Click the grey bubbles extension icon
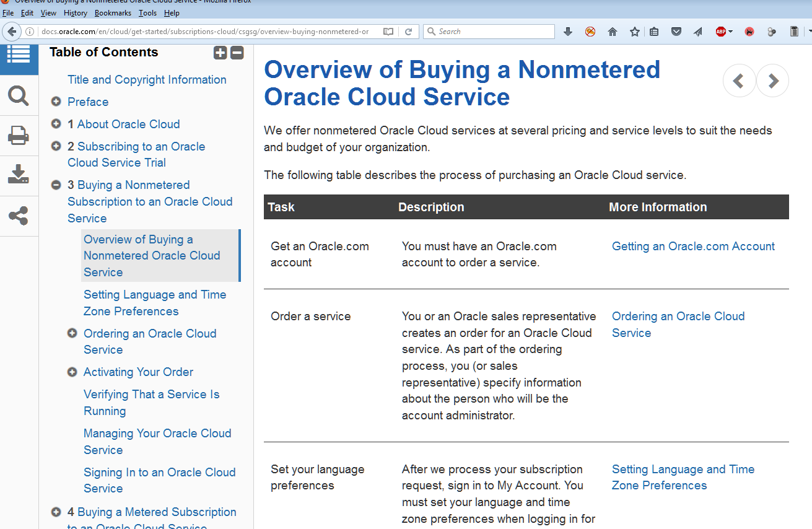812x529 pixels. coord(772,32)
